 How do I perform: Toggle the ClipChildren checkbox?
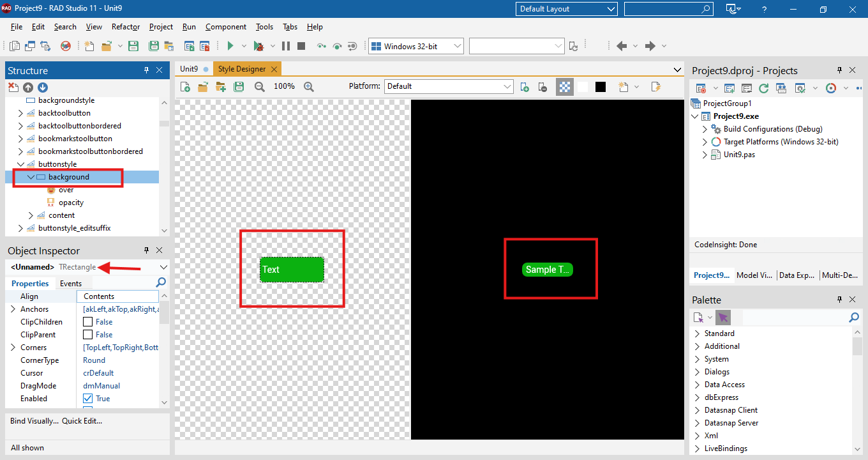[x=88, y=322]
